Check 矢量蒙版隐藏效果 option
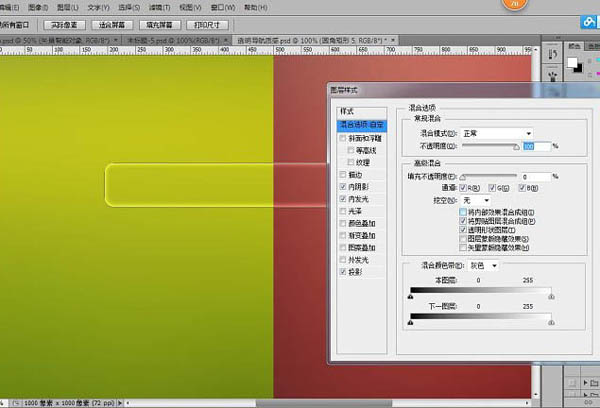Screen dimensions: 600x408 tap(463, 248)
